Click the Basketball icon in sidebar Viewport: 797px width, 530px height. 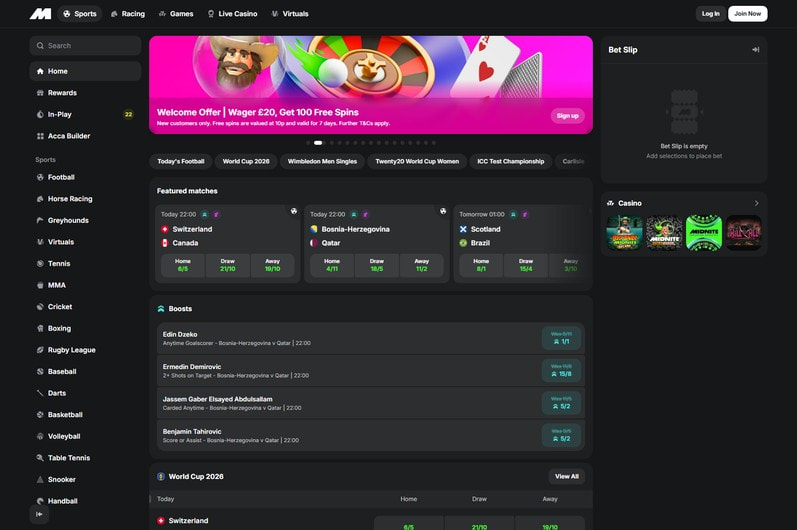[40, 415]
